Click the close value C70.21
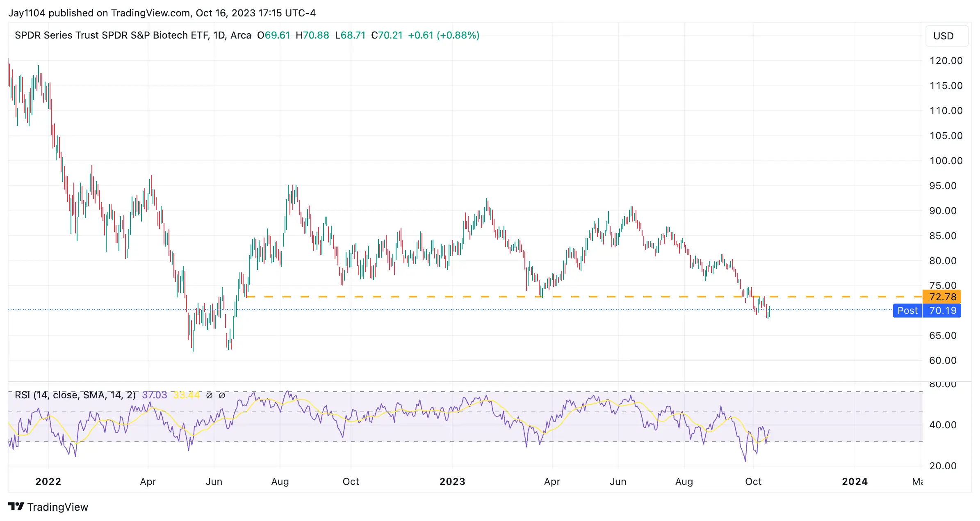This screenshot has width=980, height=521. pos(387,35)
